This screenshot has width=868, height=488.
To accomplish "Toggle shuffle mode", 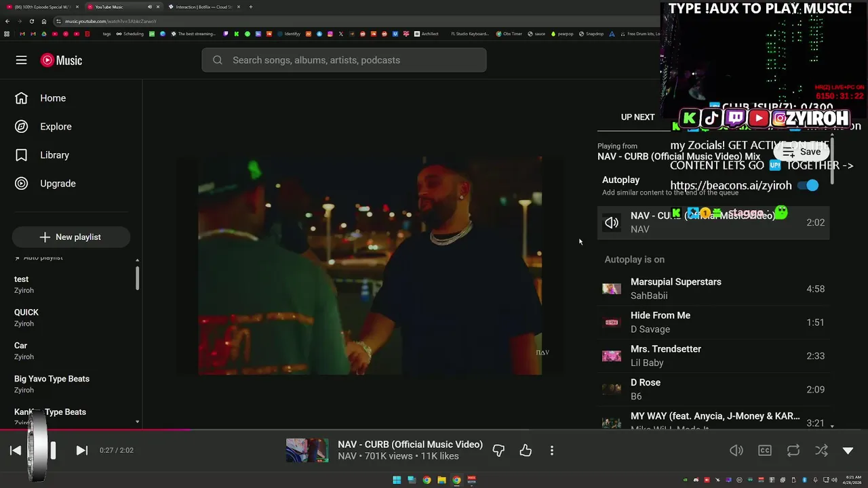I will point(821,451).
